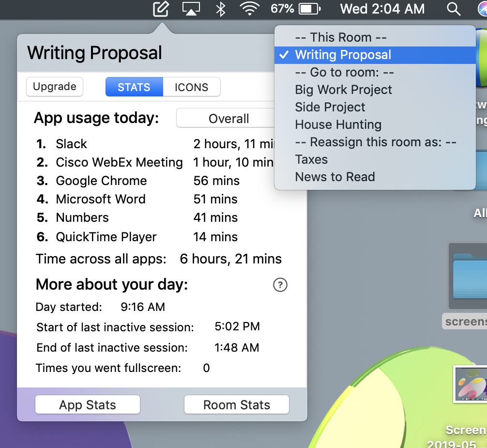Open the Overall usage dropdown
The height and width of the screenshot is (448, 487).
pos(228,119)
